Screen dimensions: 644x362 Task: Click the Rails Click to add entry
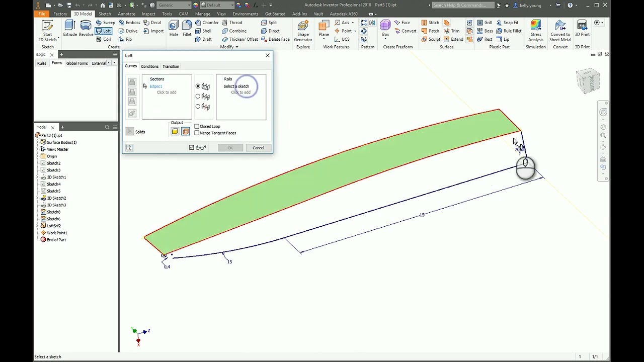(x=240, y=93)
